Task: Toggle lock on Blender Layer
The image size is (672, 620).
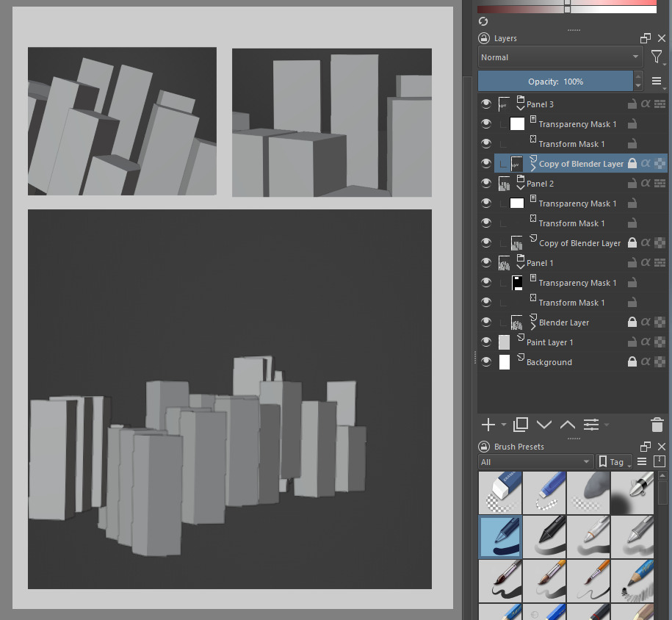Action: [632, 322]
